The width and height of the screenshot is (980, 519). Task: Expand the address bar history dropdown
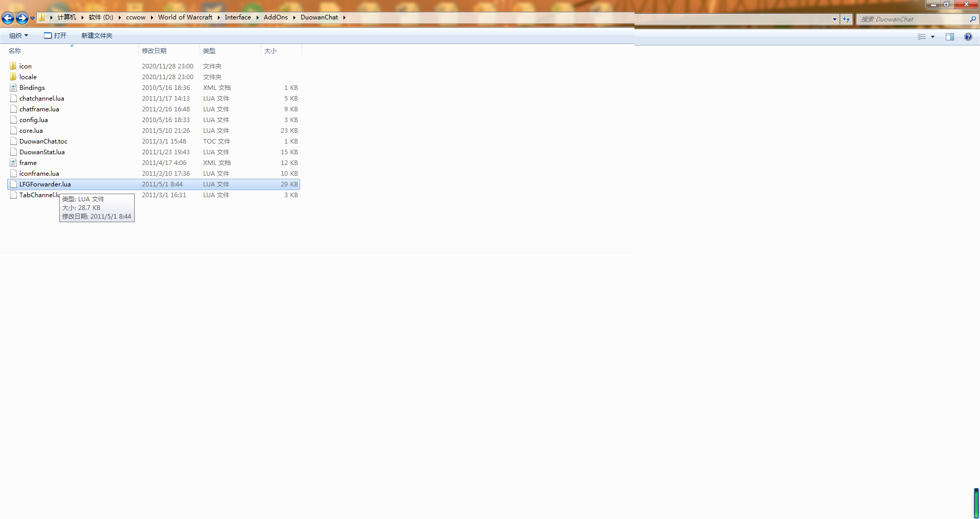(835, 19)
